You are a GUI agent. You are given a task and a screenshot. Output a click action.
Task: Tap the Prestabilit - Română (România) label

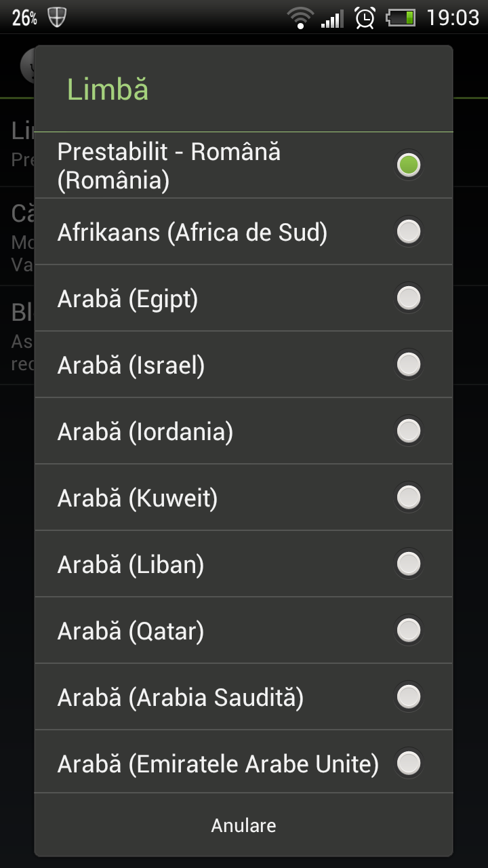pyautogui.click(x=169, y=166)
